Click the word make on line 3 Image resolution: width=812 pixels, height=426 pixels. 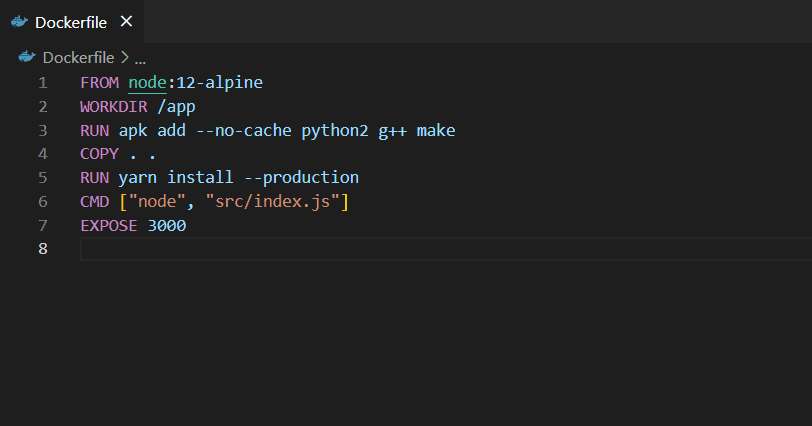click(436, 130)
